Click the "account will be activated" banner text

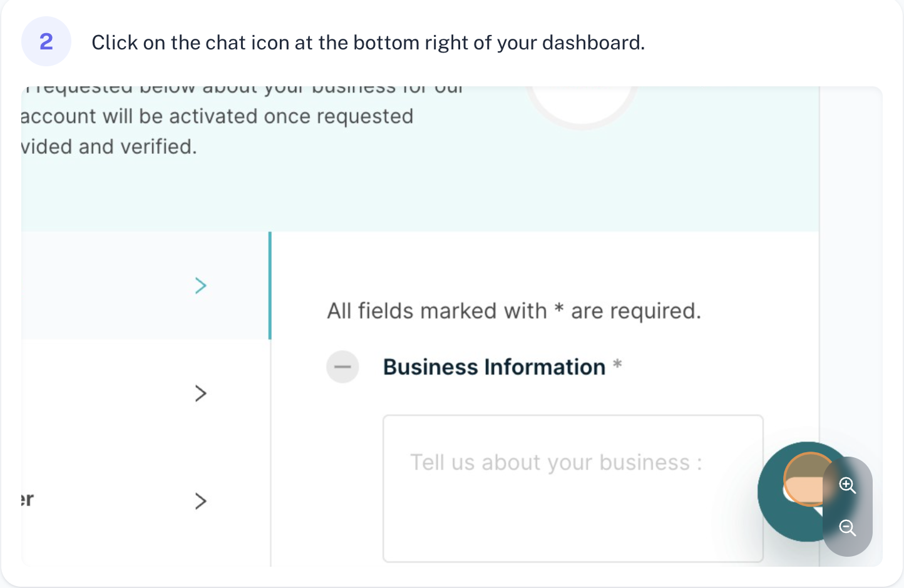pos(217,117)
